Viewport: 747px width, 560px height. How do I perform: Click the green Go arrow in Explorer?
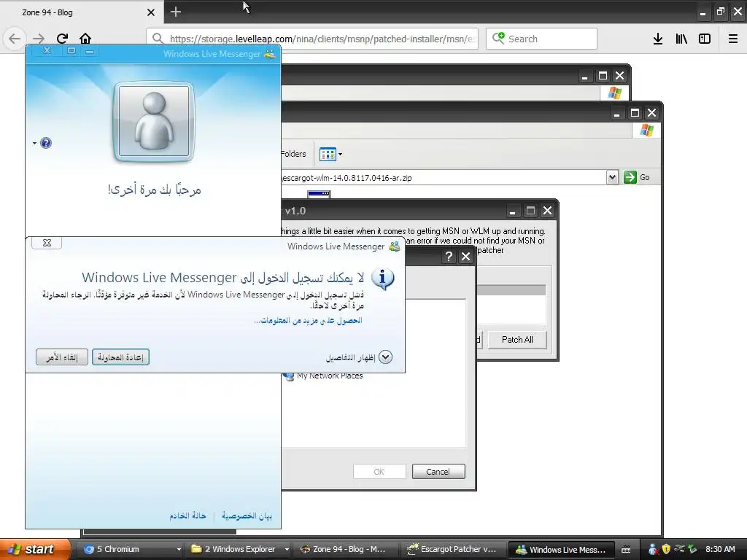pos(630,177)
